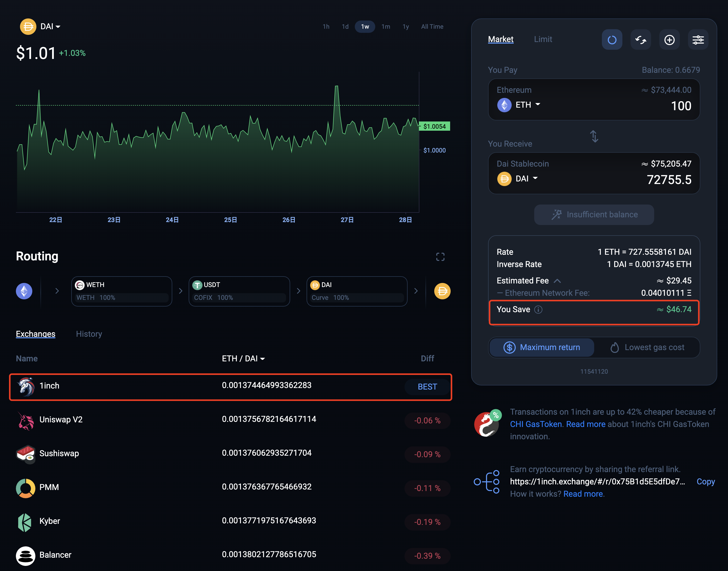The height and width of the screenshot is (571, 728).
Task: Click the add token plus icon
Action: tap(669, 40)
